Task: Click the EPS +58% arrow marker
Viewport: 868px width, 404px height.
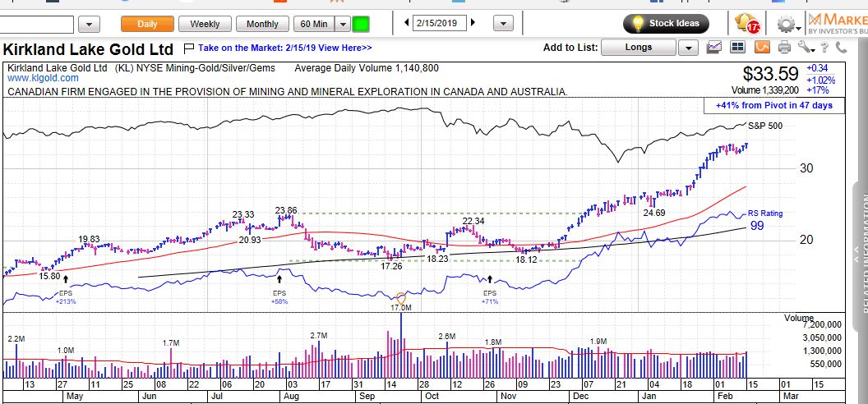Action: point(279,279)
